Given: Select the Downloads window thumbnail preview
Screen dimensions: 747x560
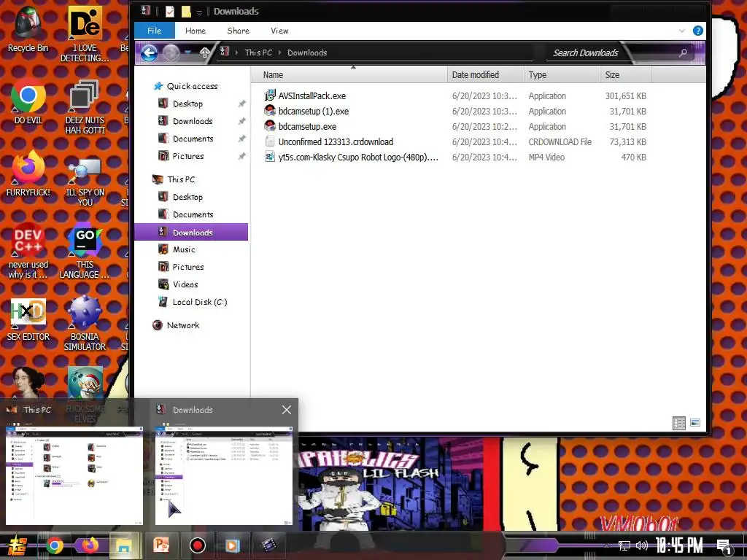Looking at the screenshot, I should (224, 475).
